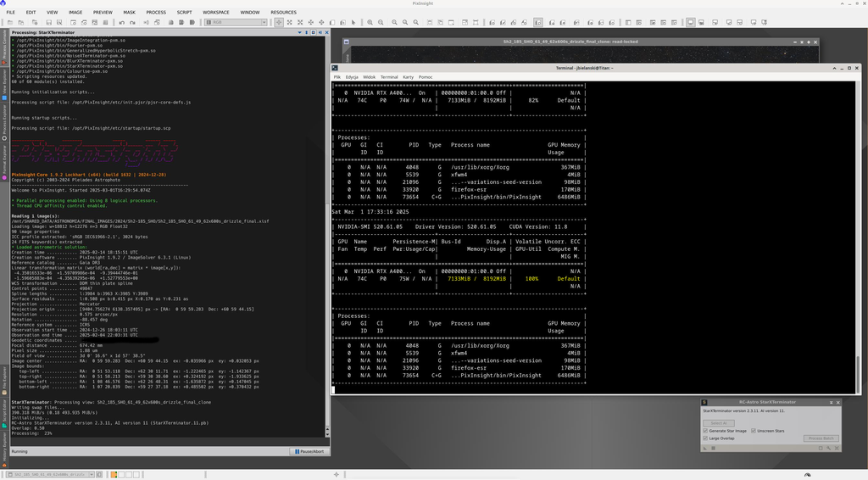The image size is (868, 480).
Task: Open the PROCESS menu
Action: click(156, 12)
